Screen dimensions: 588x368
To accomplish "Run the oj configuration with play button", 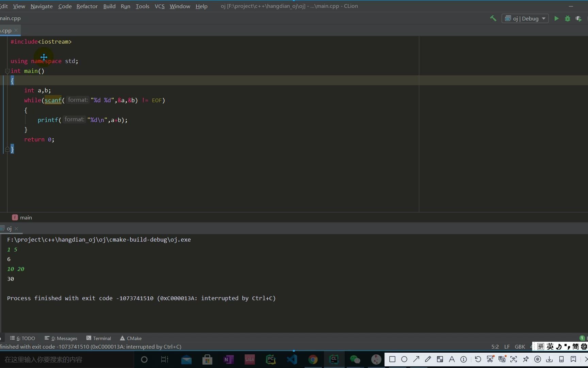I will (556, 18).
